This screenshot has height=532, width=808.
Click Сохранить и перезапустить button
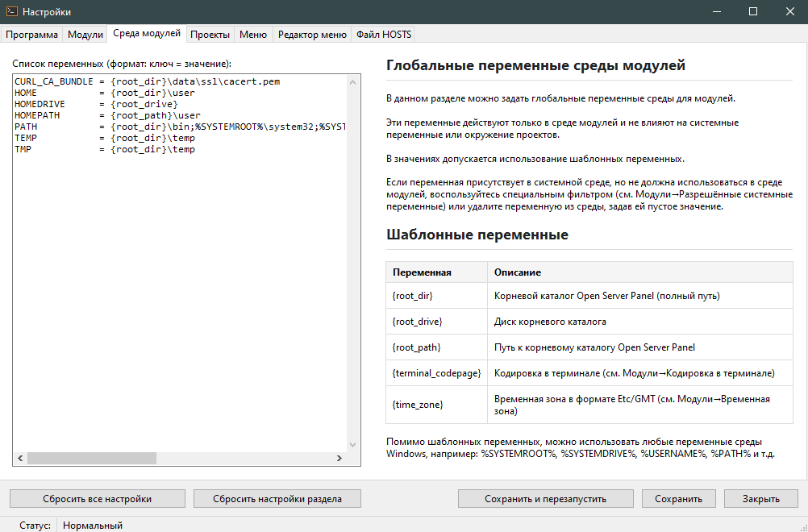coord(545,499)
